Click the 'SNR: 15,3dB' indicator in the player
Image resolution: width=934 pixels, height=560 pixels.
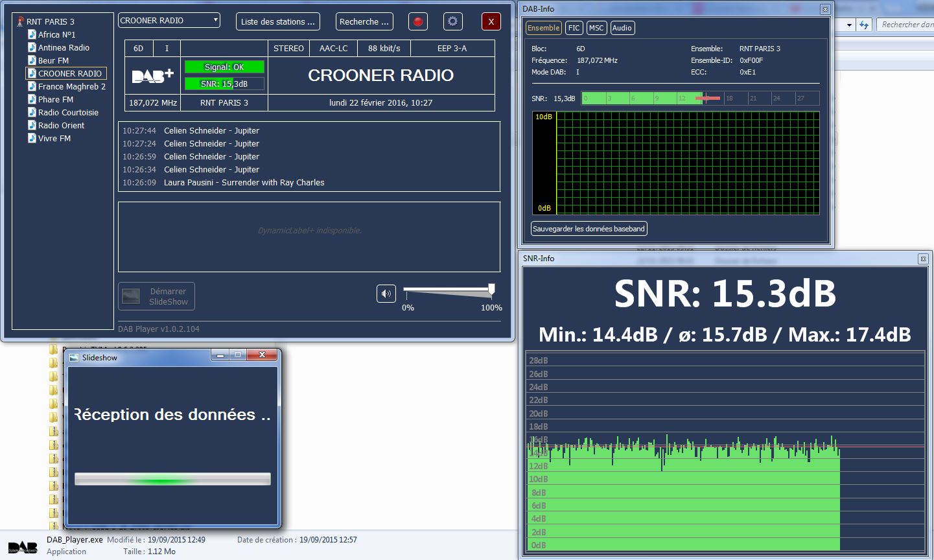tap(224, 84)
